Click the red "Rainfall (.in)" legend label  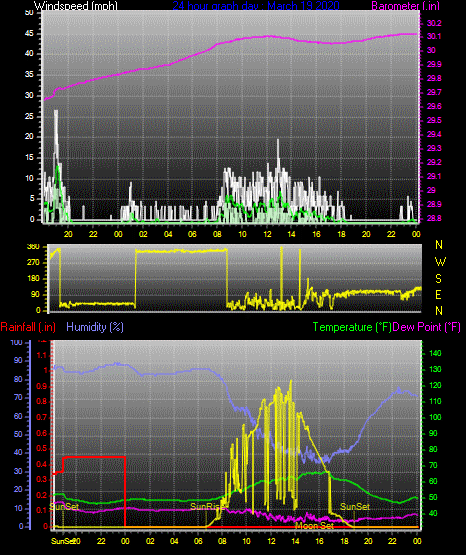[28, 327]
